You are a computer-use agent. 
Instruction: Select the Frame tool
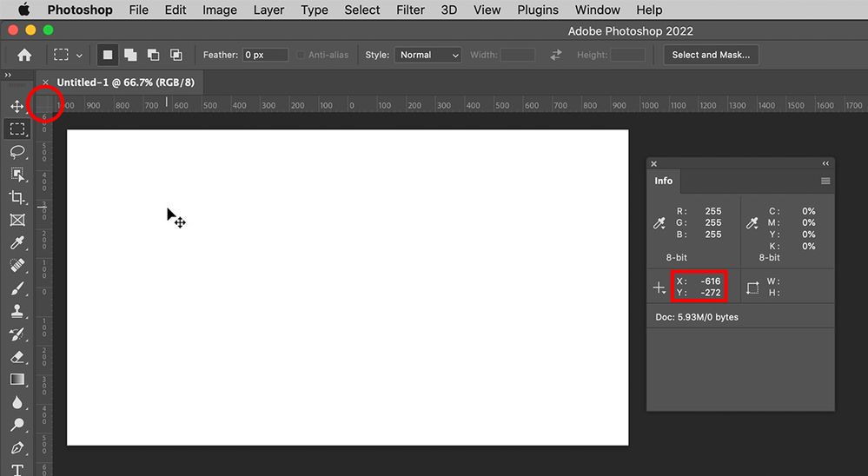point(17,220)
